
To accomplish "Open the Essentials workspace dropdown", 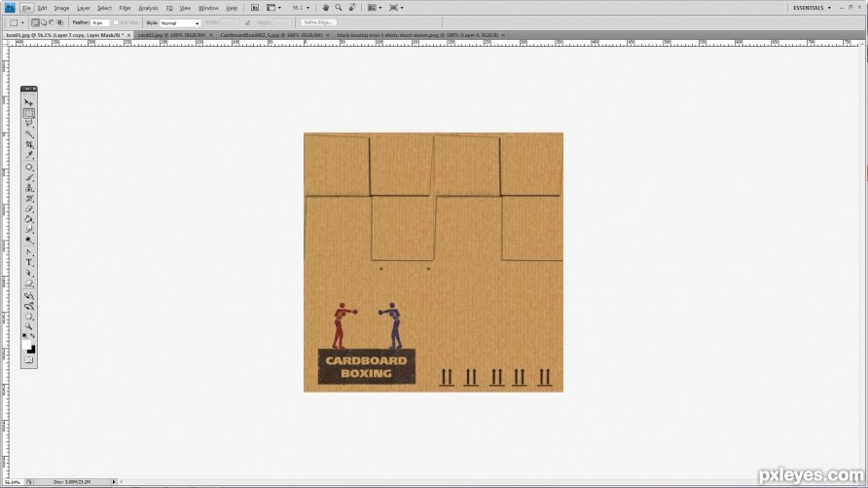I will coord(813,8).
